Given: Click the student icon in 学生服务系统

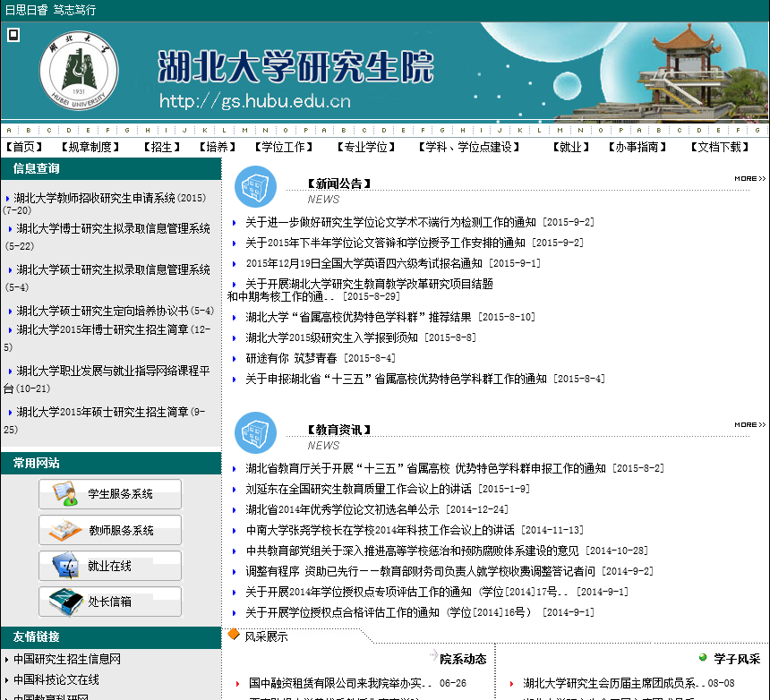Looking at the screenshot, I should 65,493.
